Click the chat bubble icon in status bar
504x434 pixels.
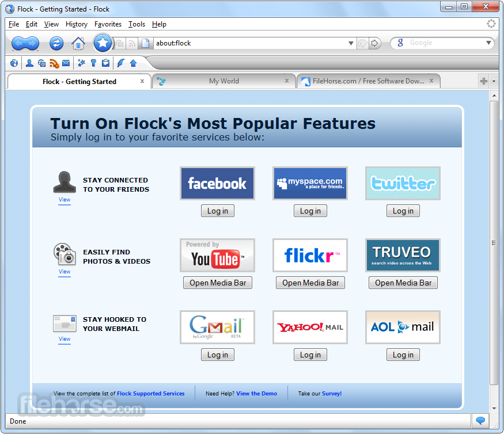point(480,420)
